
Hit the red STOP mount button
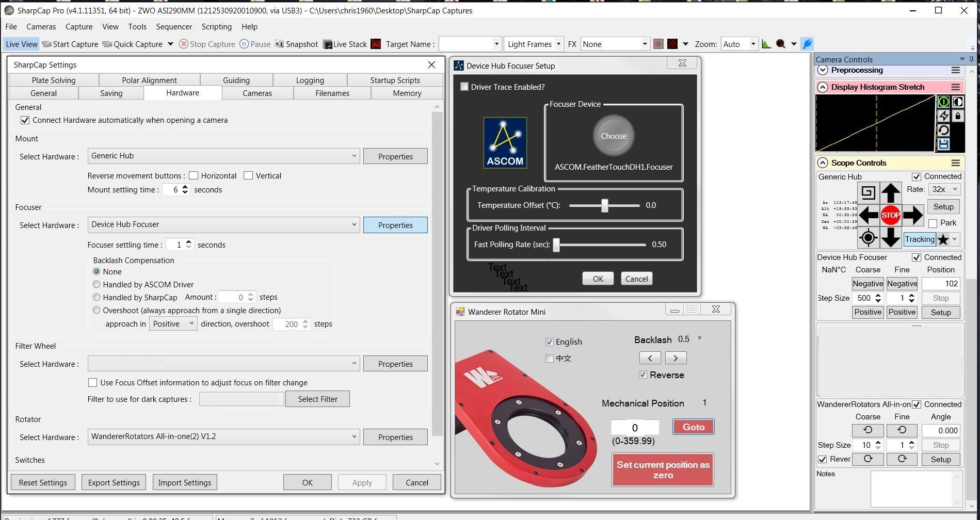pos(891,215)
